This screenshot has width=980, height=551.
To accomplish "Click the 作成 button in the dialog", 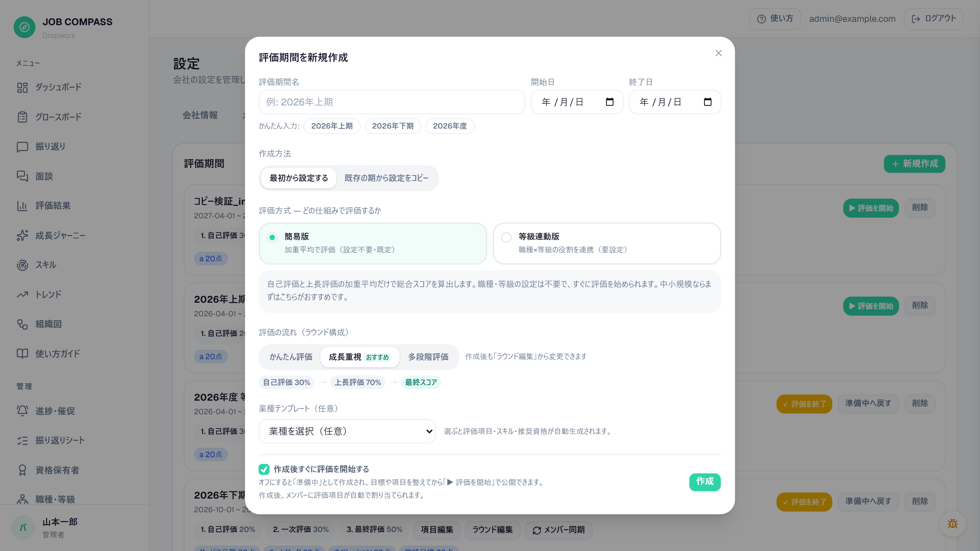I will [705, 482].
